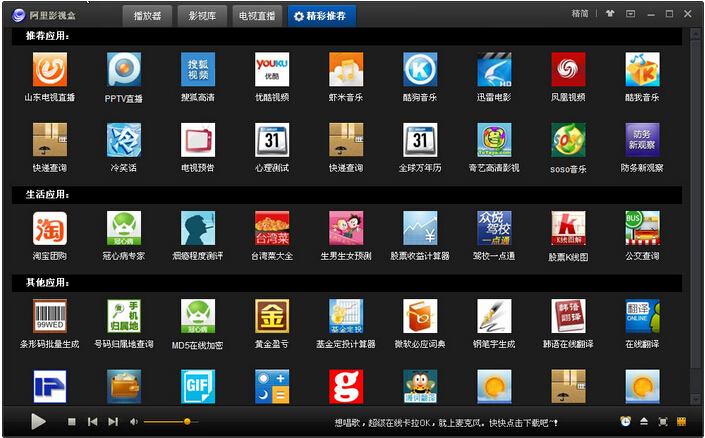The width and height of the screenshot is (705, 438).
Task: Click the 财务新观察 icon
Action: click(642, 140)
